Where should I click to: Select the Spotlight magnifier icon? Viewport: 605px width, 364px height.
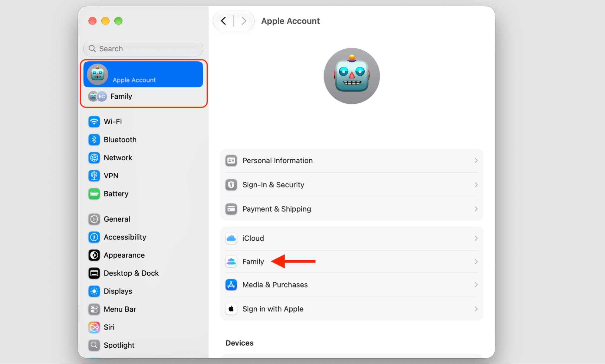click(x=94, y=345)
